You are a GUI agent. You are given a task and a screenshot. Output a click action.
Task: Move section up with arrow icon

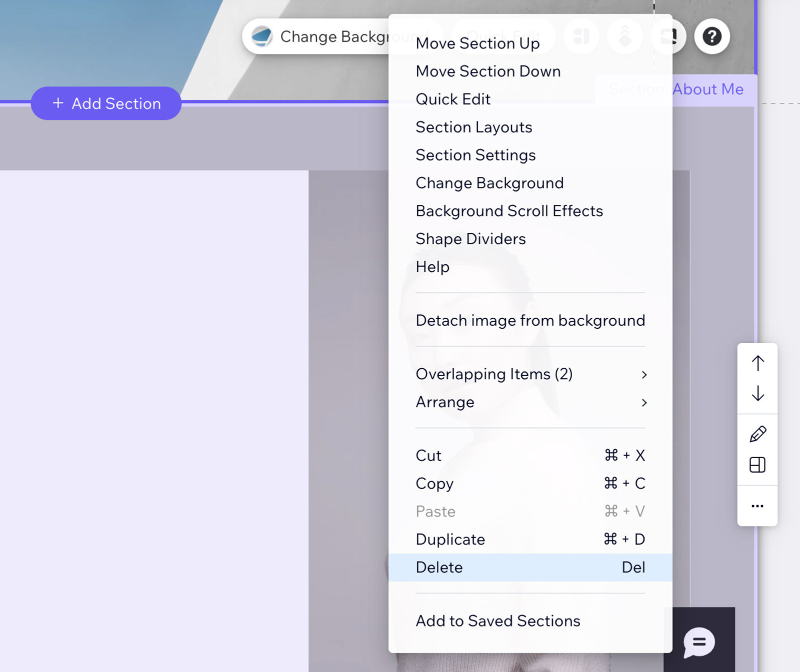[757, 363]
